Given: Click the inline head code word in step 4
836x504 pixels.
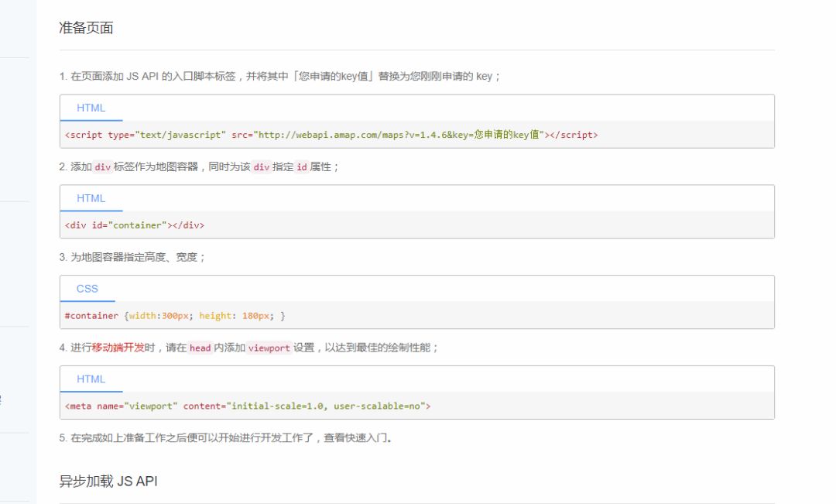Looking at the screenshot, I should (x=200, y=348).
